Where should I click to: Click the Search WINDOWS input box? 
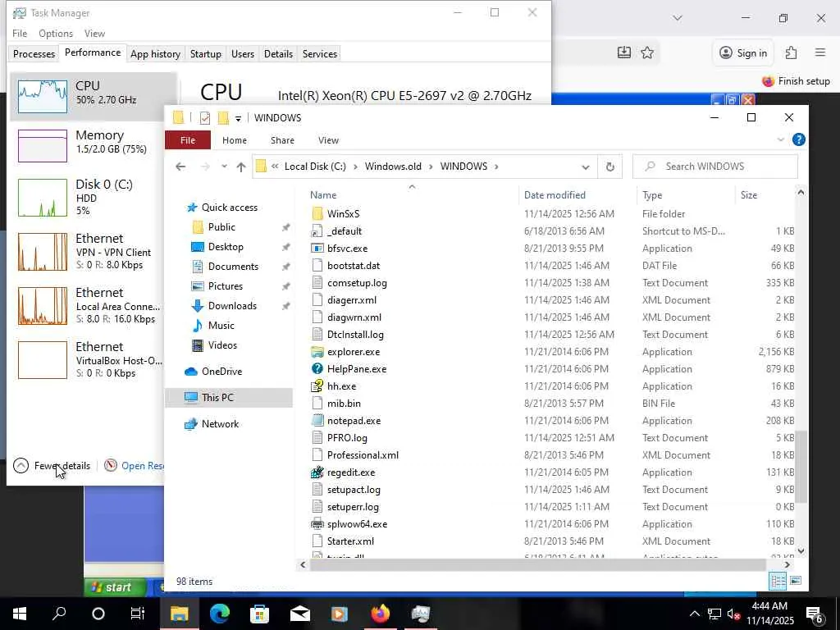(x=714, y=167)
